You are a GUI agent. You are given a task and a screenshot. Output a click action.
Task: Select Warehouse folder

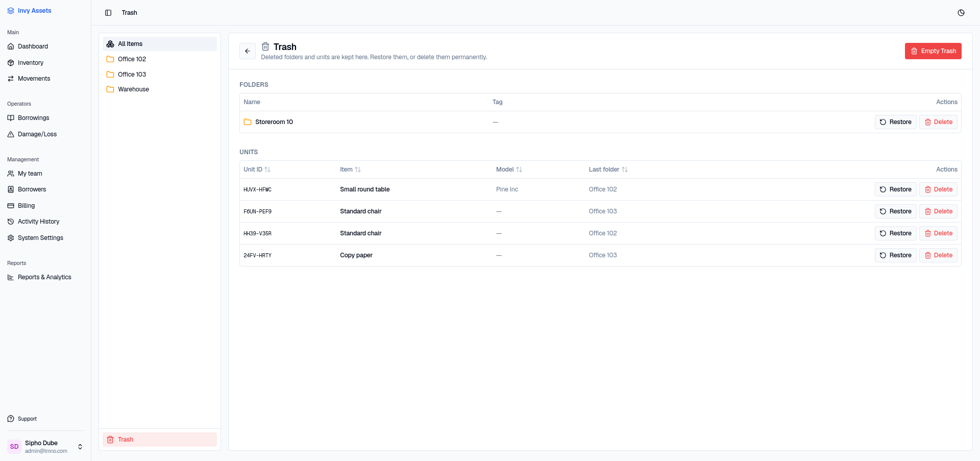160,89
